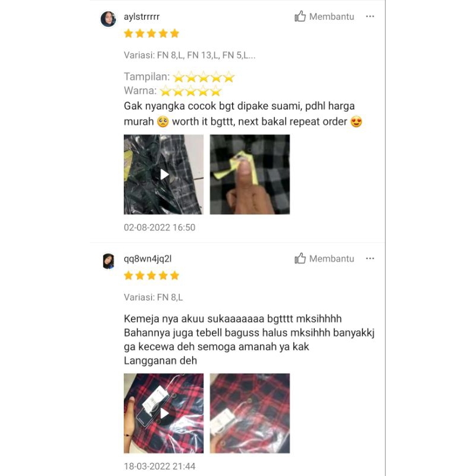Expand truncated Variasi FN 8,L, FN 13,L text
This screenshot has height=476, width=476.
190,55
